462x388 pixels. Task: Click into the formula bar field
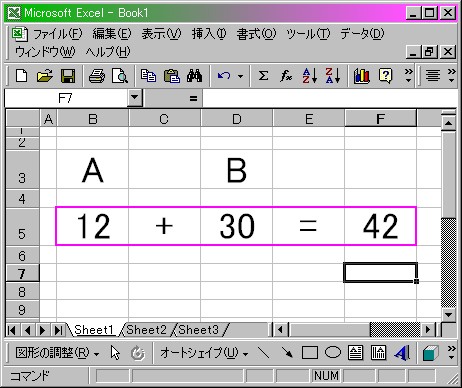[330, 98]
